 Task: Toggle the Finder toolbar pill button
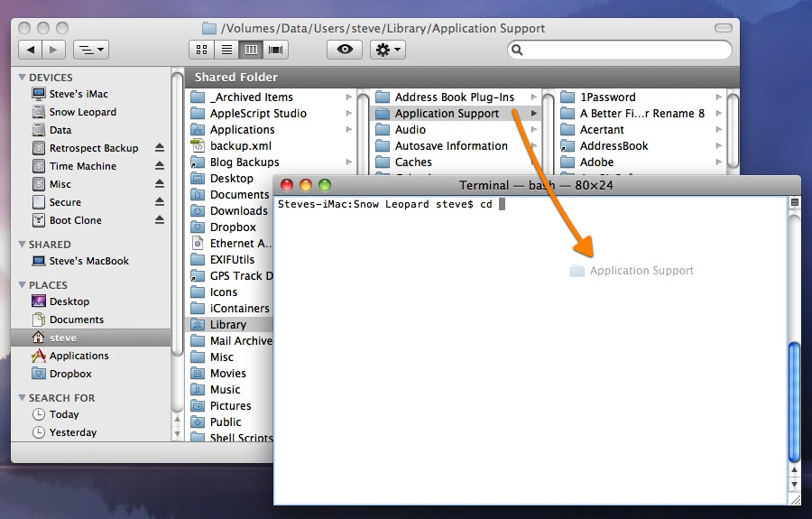[x=723, y=28]
